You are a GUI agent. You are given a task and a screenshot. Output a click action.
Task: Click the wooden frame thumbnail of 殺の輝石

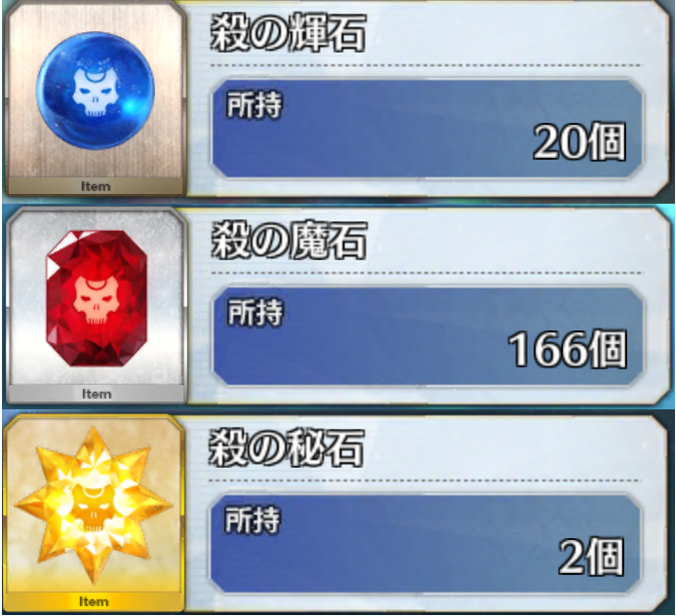point(96,99)
